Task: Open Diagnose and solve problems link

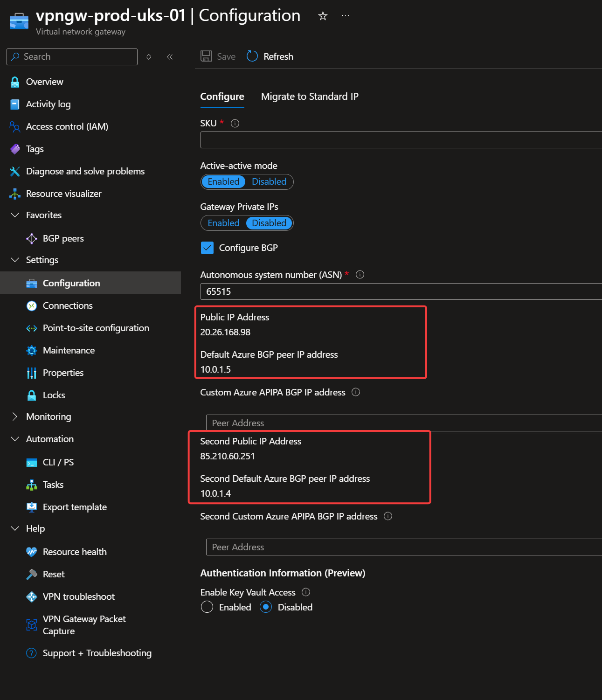Action: (85, 172)
